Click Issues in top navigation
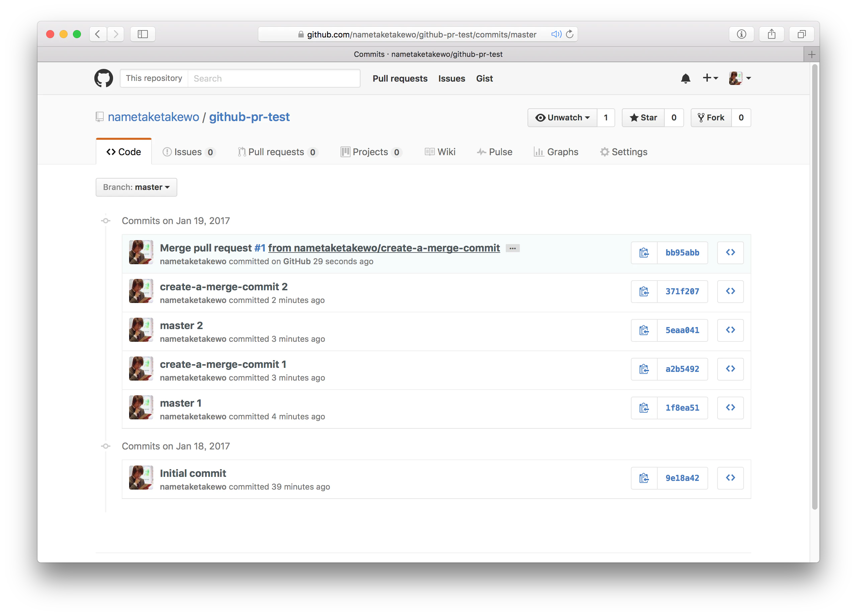 coord(452,79)
